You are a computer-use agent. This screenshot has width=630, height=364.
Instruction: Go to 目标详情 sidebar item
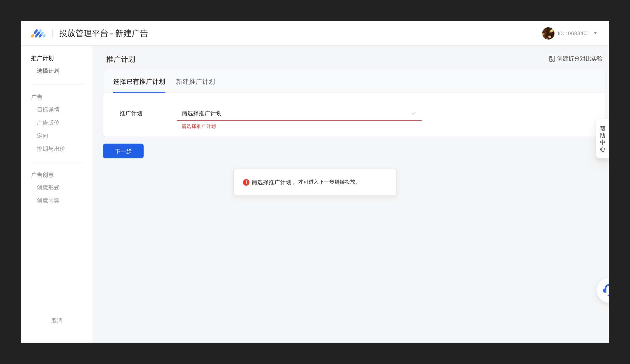coord(48,110)
